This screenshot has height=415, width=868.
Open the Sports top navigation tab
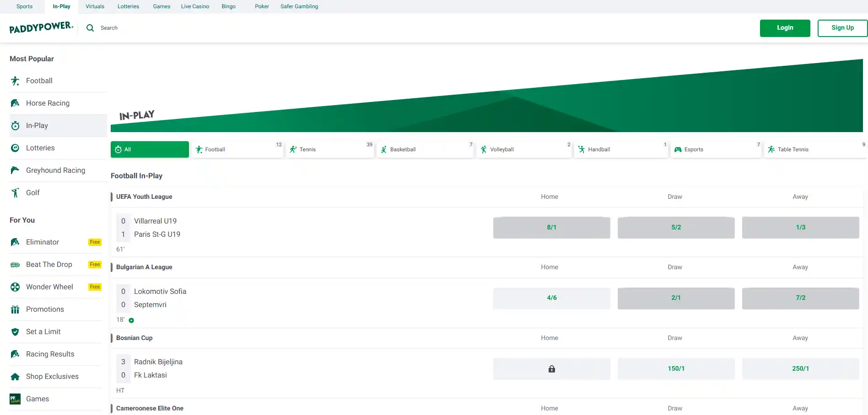25,6
